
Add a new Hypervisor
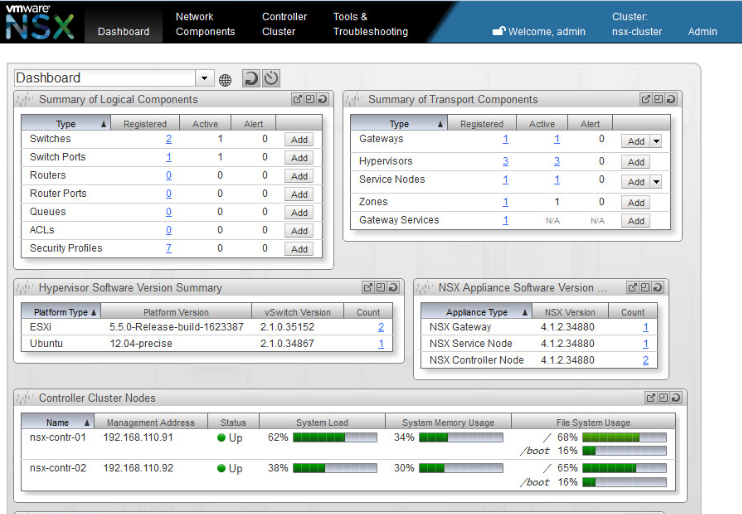point(636,162)
